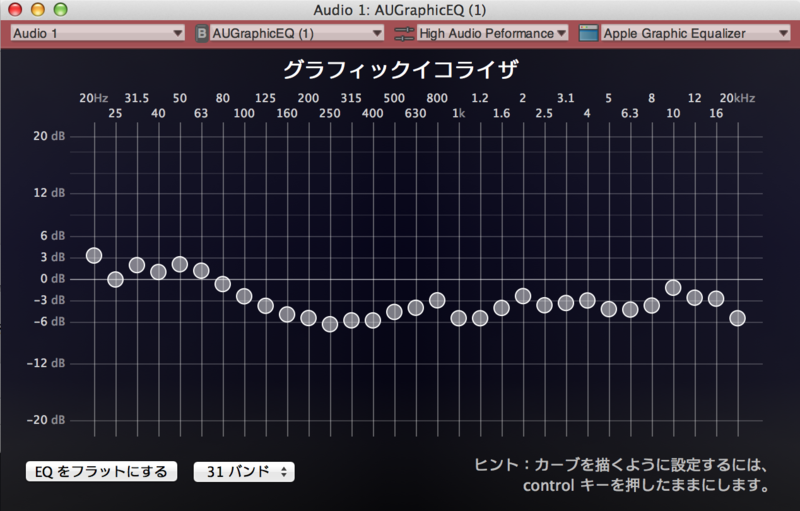Click the 6.3 kHz band slider knob

click(x=630, y=309)
